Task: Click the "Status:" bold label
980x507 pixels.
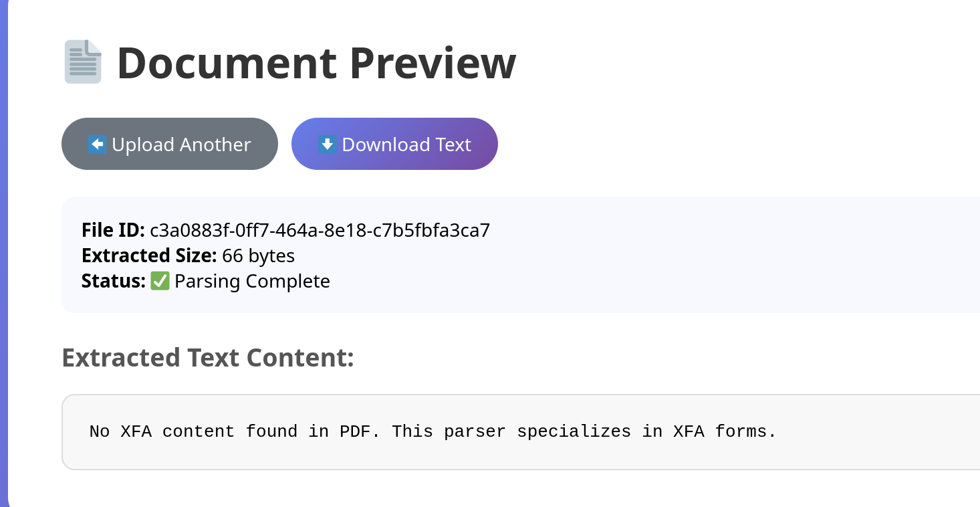Action: tap(113, 281)
